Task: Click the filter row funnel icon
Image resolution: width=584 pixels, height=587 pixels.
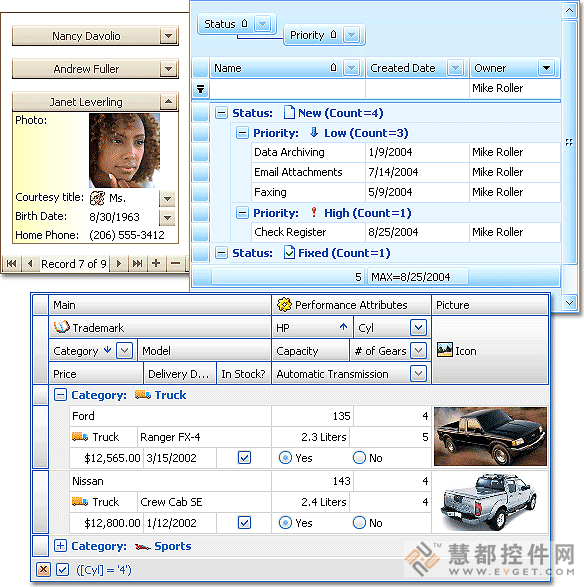Action: (x=201, y=89)
